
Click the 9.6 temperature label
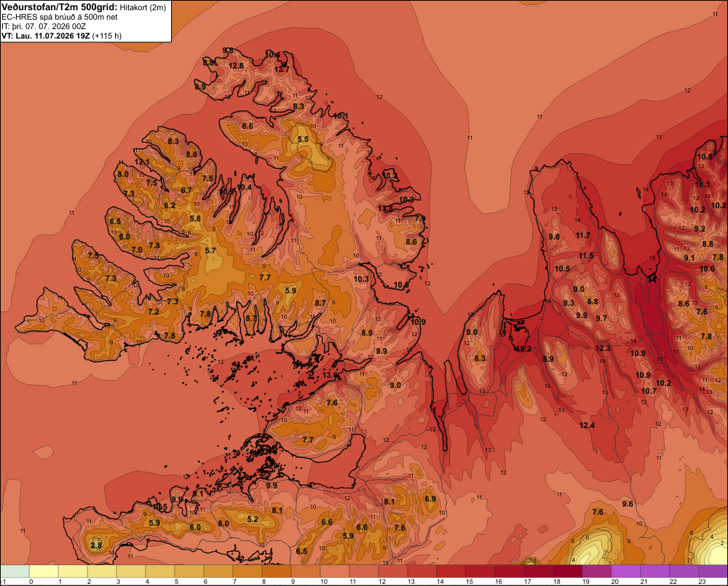(628, 504)
